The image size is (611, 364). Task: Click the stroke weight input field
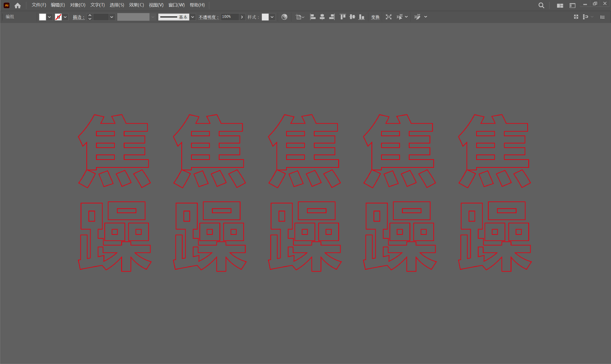(x=101, y=17)
